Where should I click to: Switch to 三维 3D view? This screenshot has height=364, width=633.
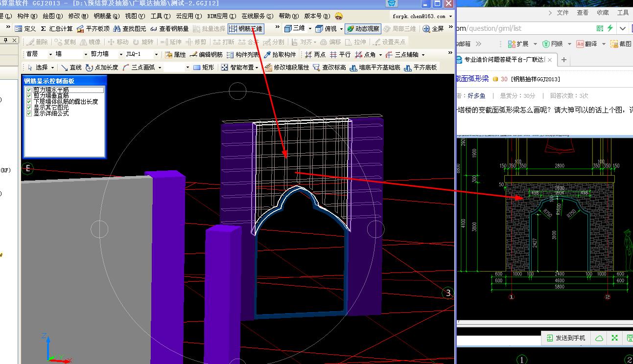point(295,29)
